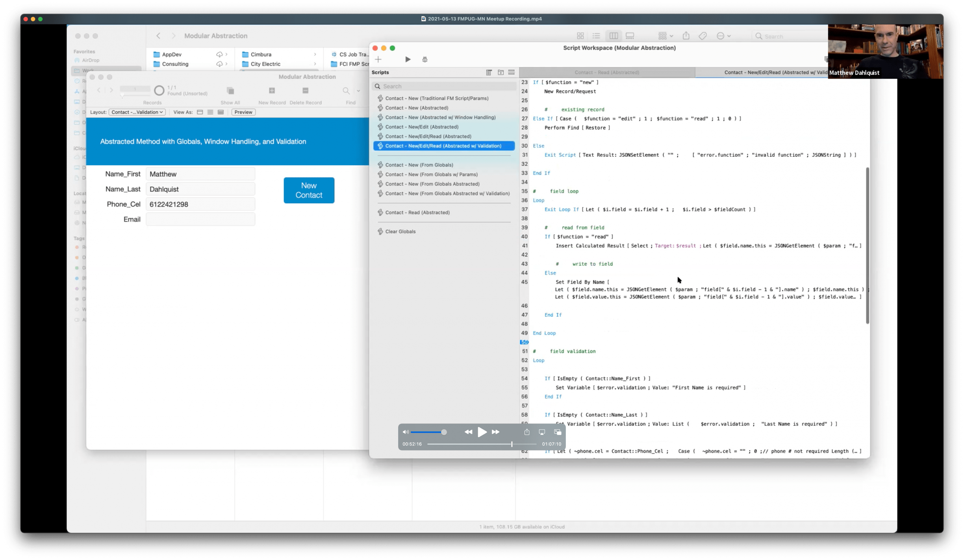This screenshot has height=560, width=964.
Task: Click the script editor vertical scrollbar
Action: click(x=867, y=246)
